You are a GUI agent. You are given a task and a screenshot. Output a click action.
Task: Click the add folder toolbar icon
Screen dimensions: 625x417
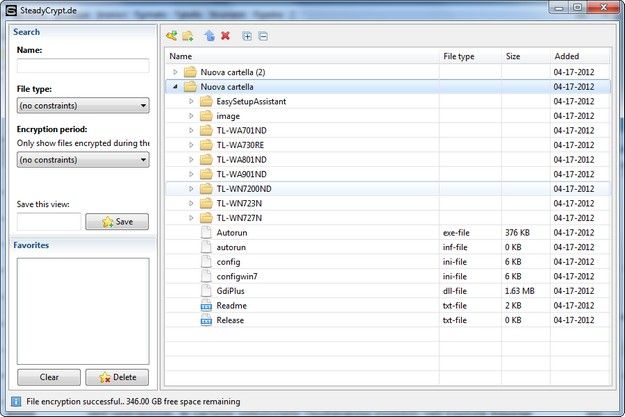pos(187,36)
